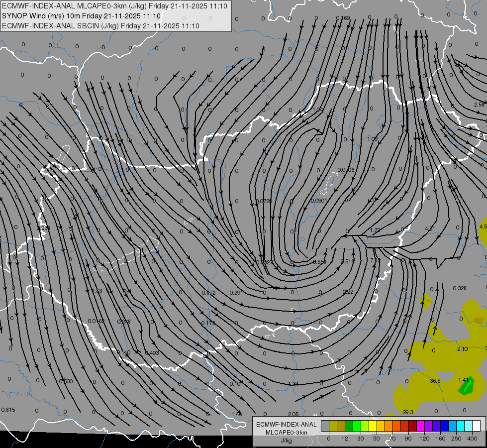The height and width of the screenshot is (448, 487).
Task: Click the map value 0.500
Action: tap(66, 381)
